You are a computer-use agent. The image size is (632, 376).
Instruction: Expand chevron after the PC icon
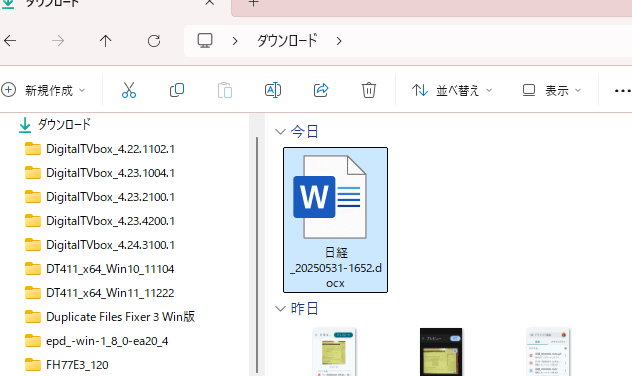coord(235,41)
